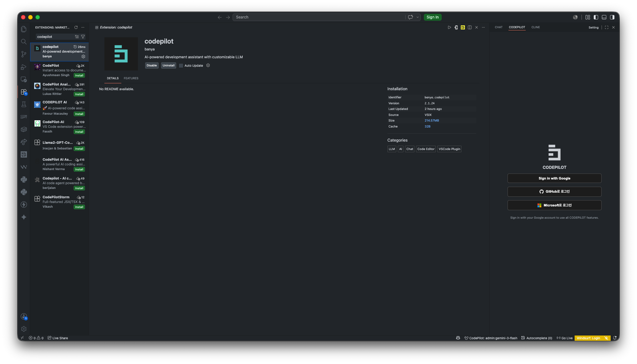Open the FEATURES tab of extension
The width and height of the screenshot is (637, 364).
tap(131, 78)
